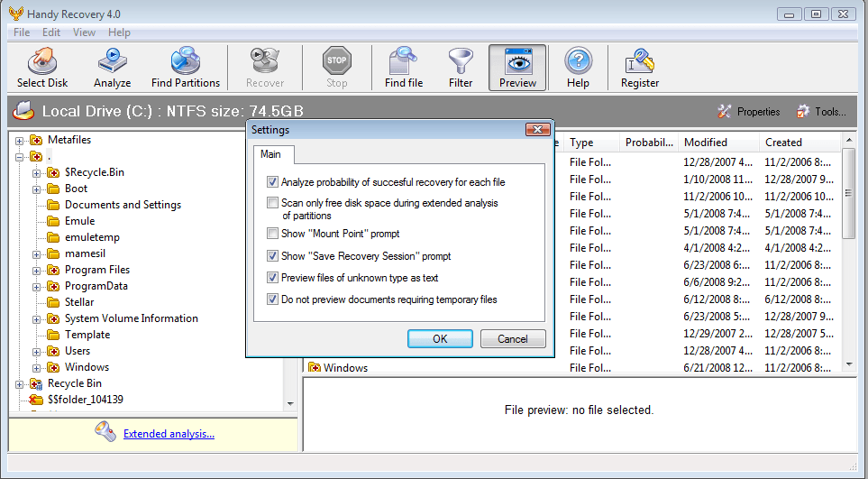
Task: Expand the $Recycle.Bin node
Action: (x=37, y=173)
